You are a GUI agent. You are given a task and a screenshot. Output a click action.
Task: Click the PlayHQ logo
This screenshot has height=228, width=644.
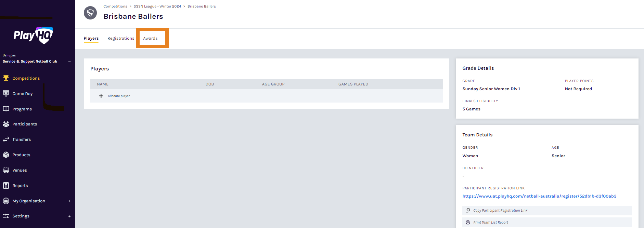point(33,35)
